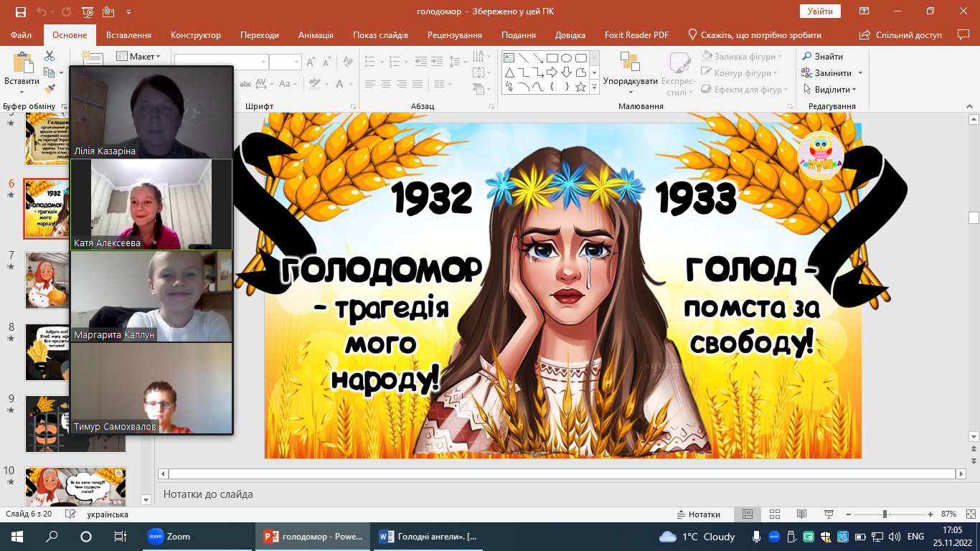Switch to the Конструктор tab
This screenshot has height=551, width=980.
coord(196,35)
